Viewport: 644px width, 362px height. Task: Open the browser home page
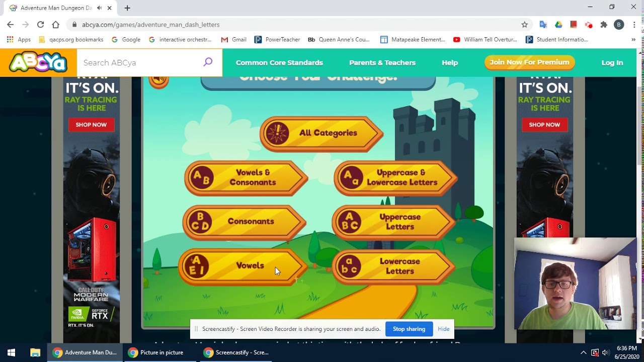click(x=56, y=25)
